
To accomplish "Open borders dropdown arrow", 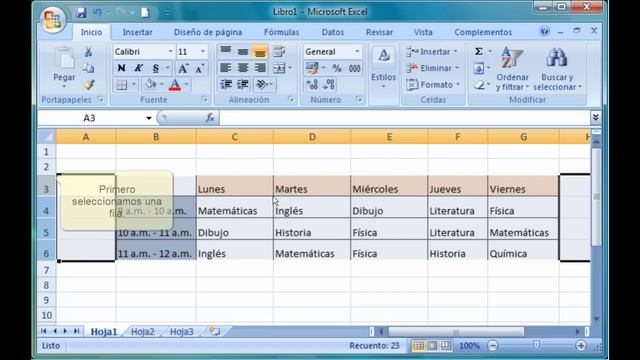I will click(x=133, y=84).
